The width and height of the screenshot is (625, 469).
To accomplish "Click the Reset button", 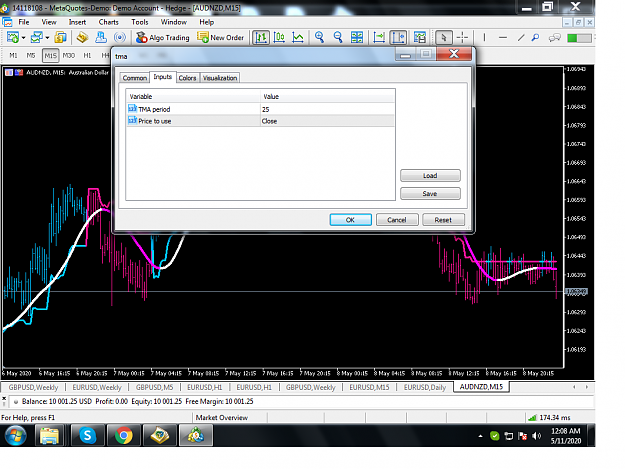I will pos(443,220).
